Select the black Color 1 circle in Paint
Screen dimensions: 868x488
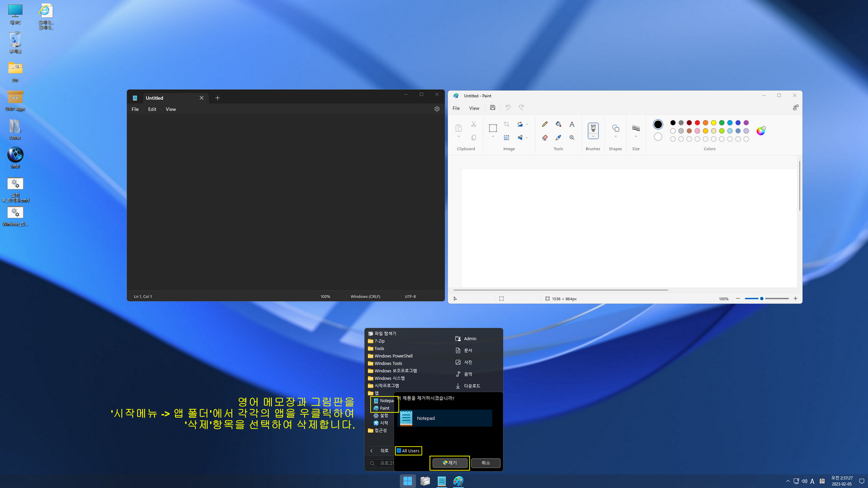click(658, 125)
